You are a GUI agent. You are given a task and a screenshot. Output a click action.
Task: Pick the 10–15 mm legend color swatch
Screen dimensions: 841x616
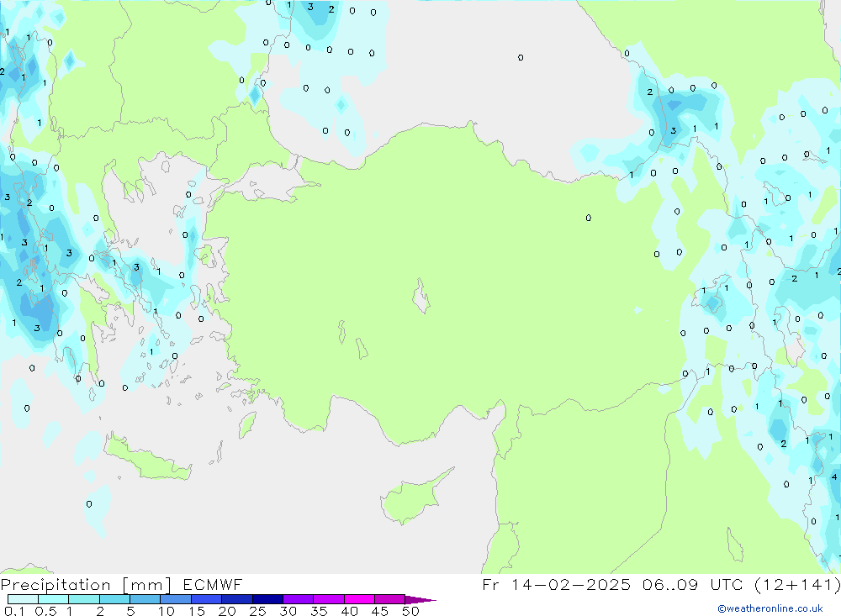176,599
